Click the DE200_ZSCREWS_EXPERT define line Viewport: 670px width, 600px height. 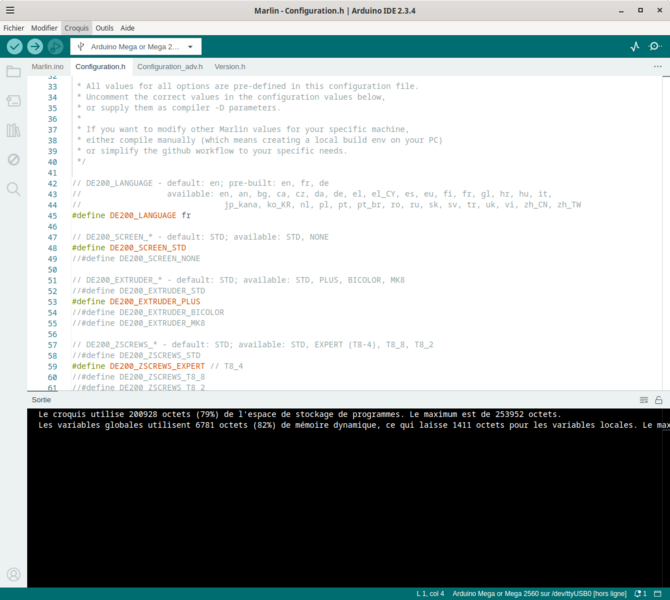(x=157, y=366)
